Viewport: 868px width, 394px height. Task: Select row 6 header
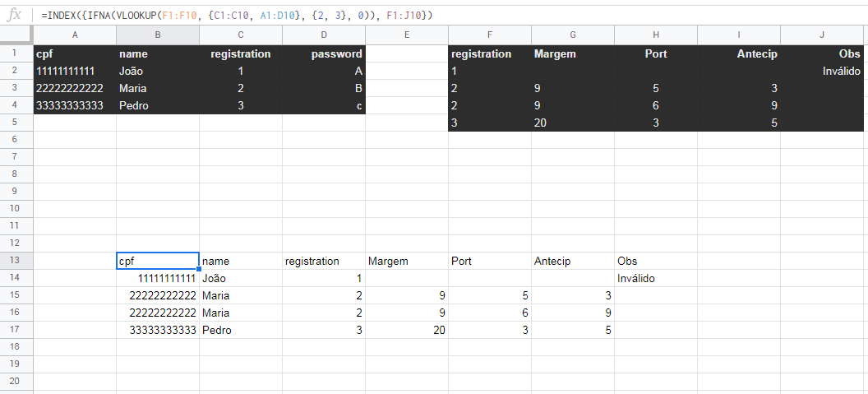coord(16,140)
